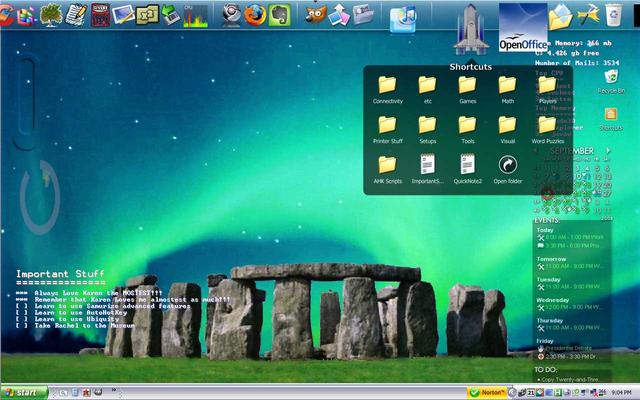The image size is (640, 400).
Task: Click the Open folder stack button
Action: [x=507, y=167]
